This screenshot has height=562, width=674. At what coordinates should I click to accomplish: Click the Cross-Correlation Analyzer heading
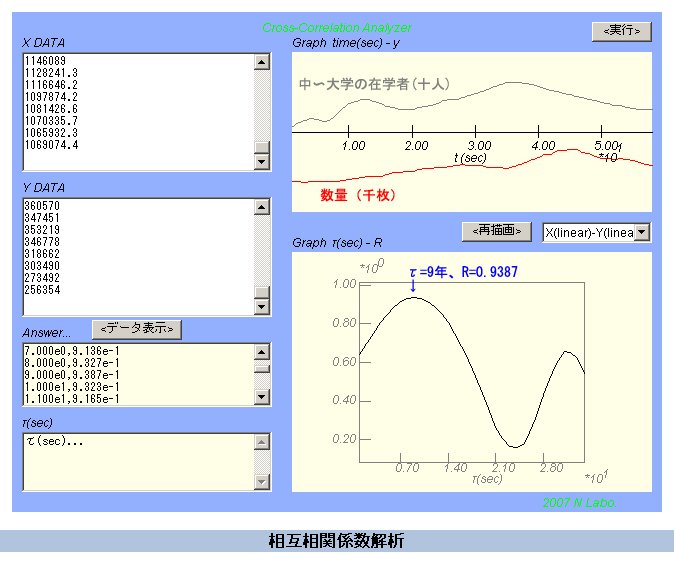pyautogui.click(x=337, y=28)
